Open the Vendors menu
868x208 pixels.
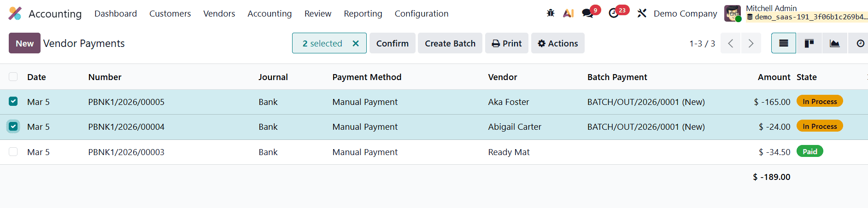click(x=219, y=13)
